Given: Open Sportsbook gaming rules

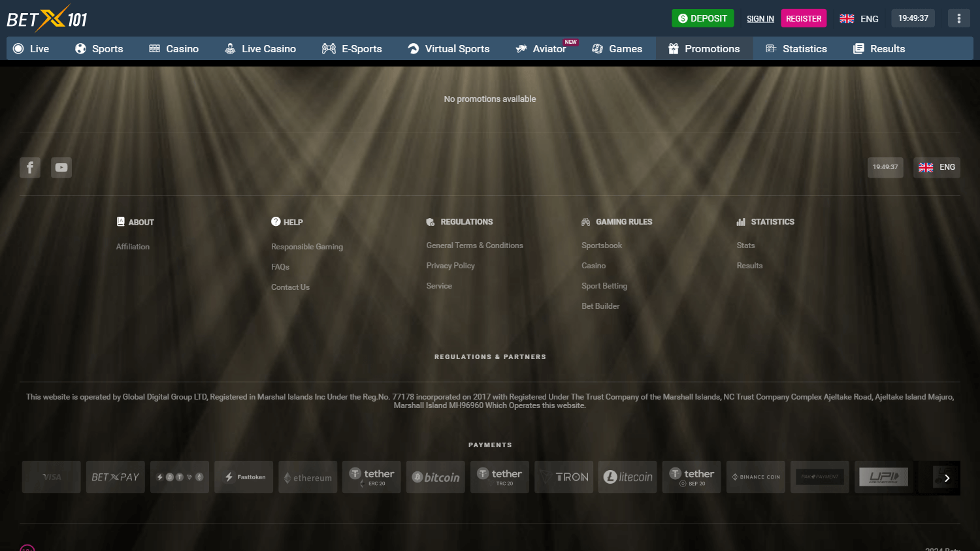Looking at the screenshot, I should (602, 245).
